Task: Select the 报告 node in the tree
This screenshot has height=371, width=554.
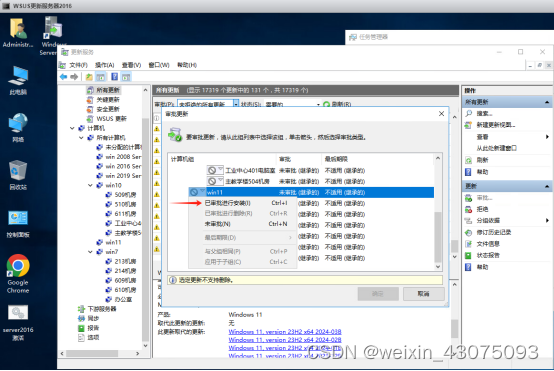Action: click(x=93, y=328)
